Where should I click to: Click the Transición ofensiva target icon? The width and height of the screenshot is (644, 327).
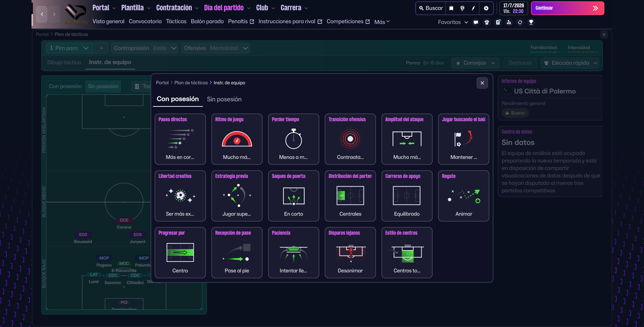point(350,139)
